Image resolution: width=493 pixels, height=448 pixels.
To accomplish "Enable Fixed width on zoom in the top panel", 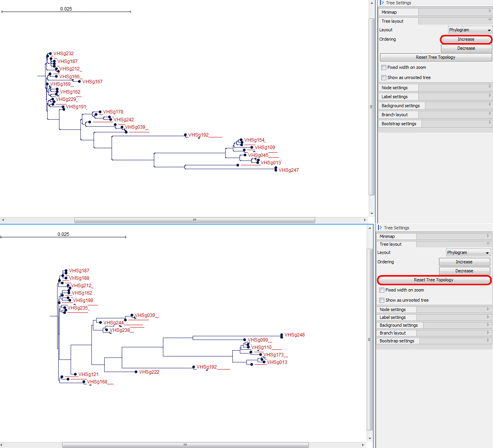I will [384, 67].
